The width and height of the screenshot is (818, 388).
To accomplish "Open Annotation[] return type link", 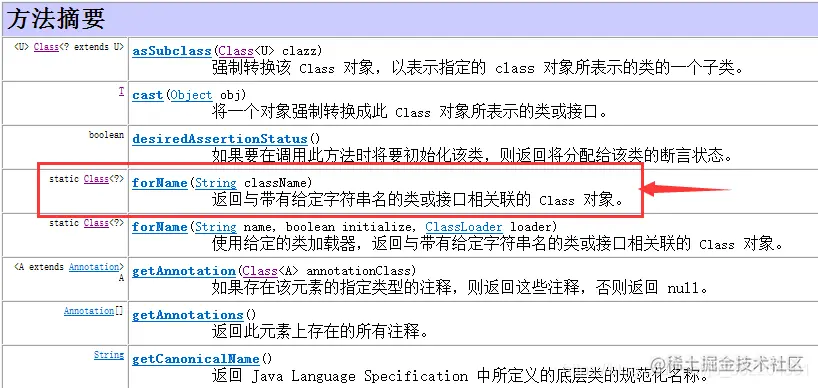I will click(89, 311).
